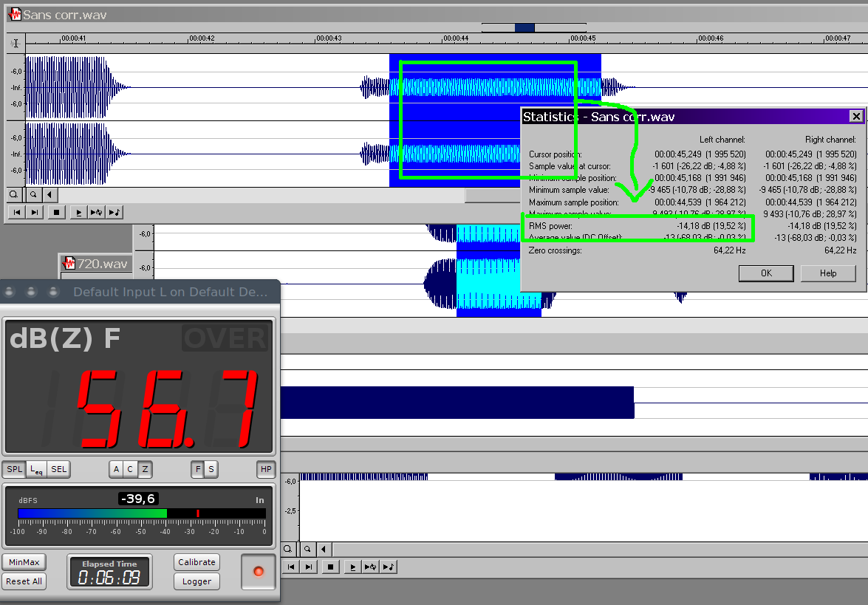Click Play as Sample in Sans corr.wav
The image size is (868, 605).
coord(115,213)
